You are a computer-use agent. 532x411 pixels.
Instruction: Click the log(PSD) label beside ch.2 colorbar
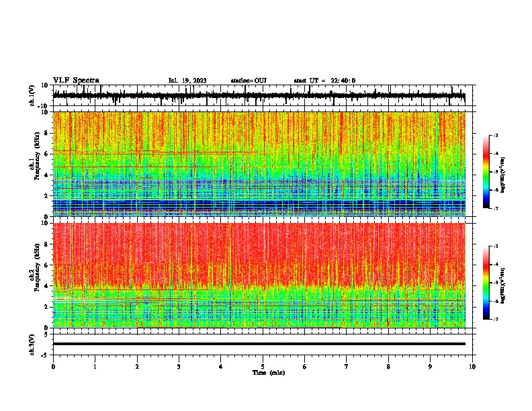(x=503, y=286)
